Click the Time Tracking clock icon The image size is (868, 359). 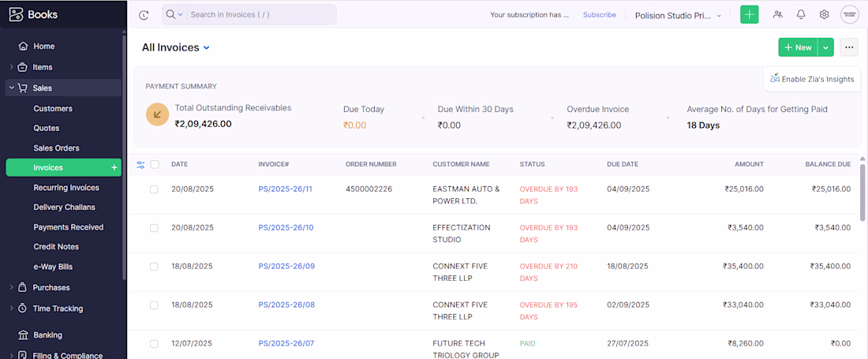coord(23,309)
